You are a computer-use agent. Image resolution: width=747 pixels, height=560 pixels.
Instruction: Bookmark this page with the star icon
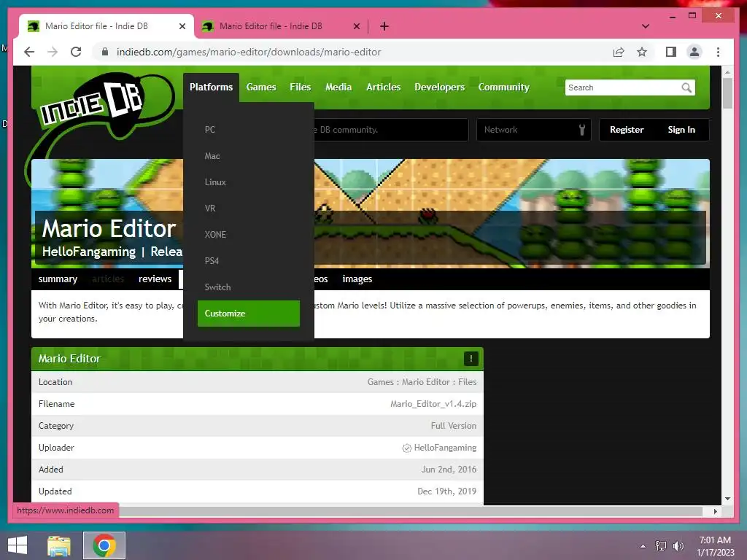coord(642,52)
